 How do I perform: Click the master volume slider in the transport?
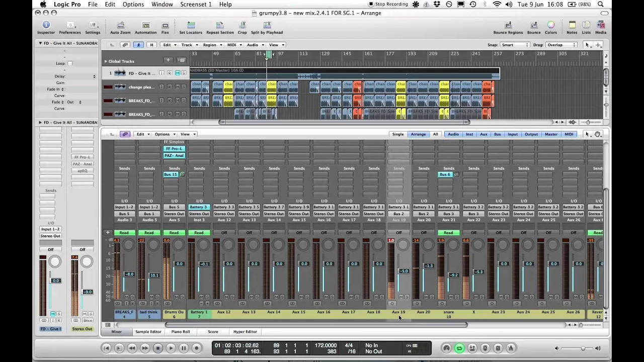click(x=577, y=348)
